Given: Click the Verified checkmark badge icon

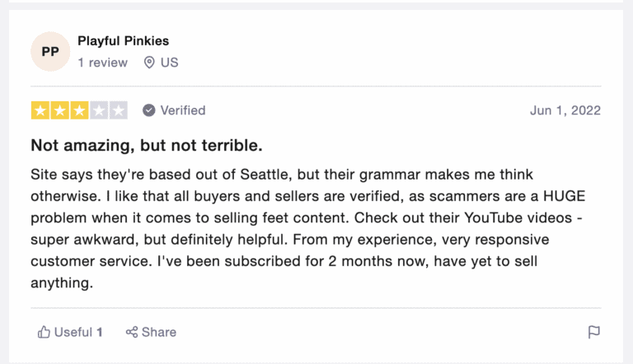Looking at the screenshot, I should (x=149, y=110).
